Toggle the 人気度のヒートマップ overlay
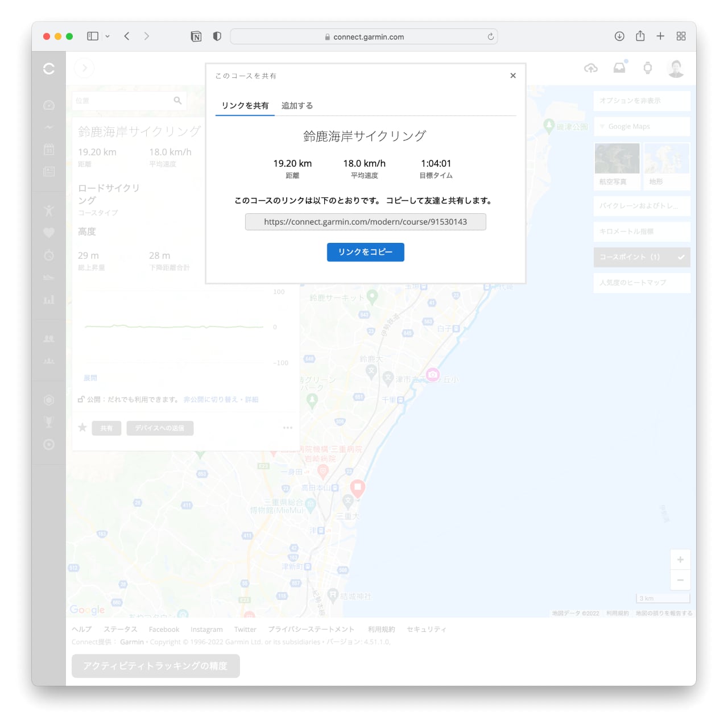Viewport: 728px width, 728px height. [x=642, y=283]
